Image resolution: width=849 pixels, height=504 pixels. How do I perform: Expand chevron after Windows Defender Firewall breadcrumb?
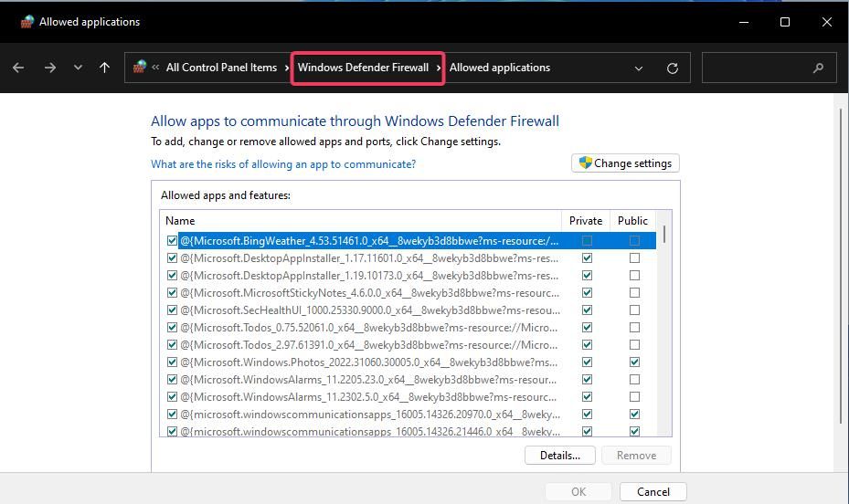point(440,68)
